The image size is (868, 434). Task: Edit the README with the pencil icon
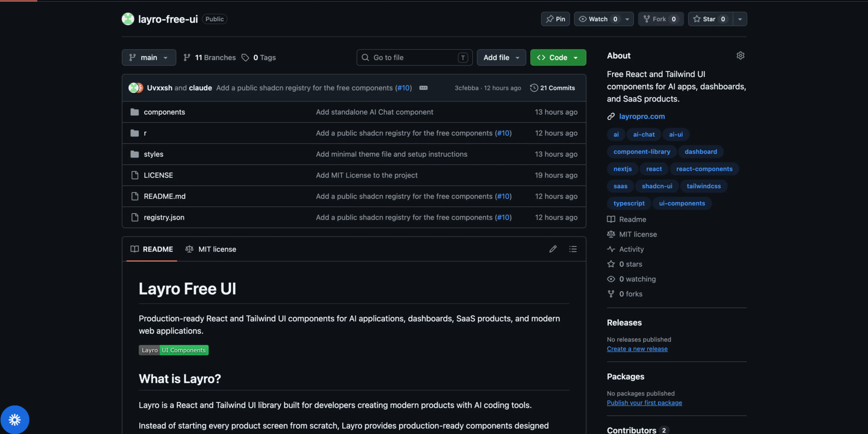(553, 249)
